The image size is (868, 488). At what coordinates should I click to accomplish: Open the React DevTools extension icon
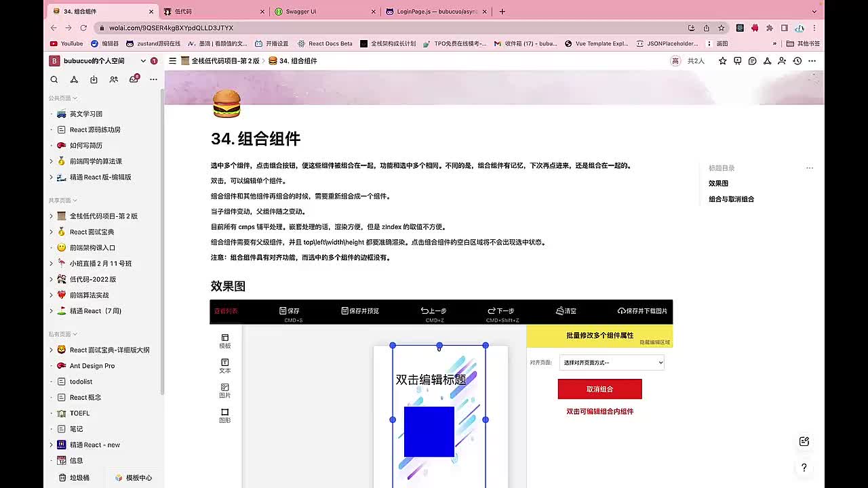point(740,28)
